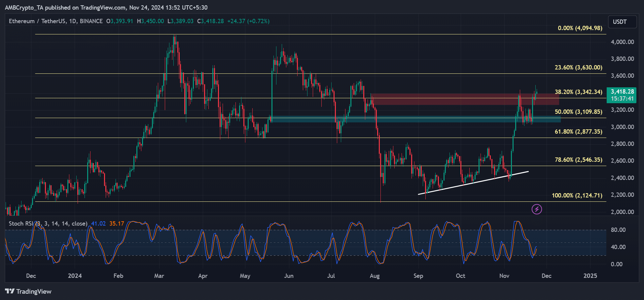Click the published header text by AMBCrypto_TA

click(106, 7)
